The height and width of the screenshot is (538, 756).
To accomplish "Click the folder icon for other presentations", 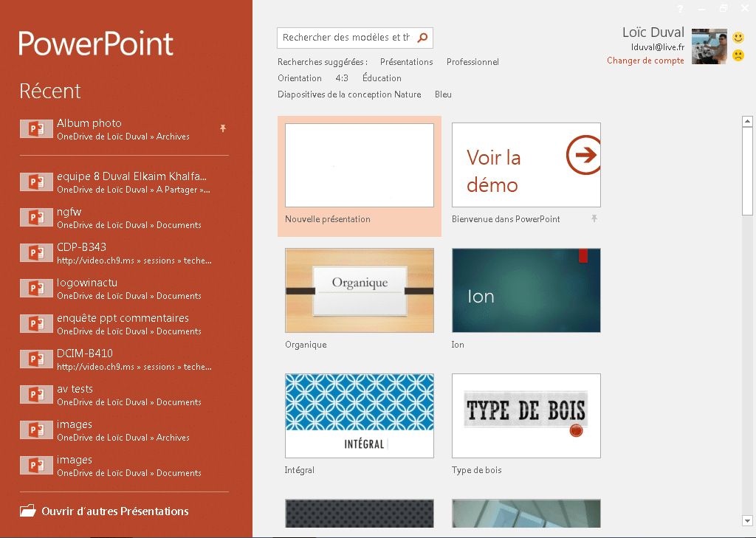I will pos(28,511).
